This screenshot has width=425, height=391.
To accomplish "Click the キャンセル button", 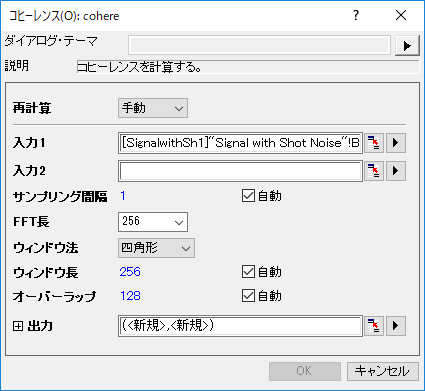I will (x=383, y=371).
